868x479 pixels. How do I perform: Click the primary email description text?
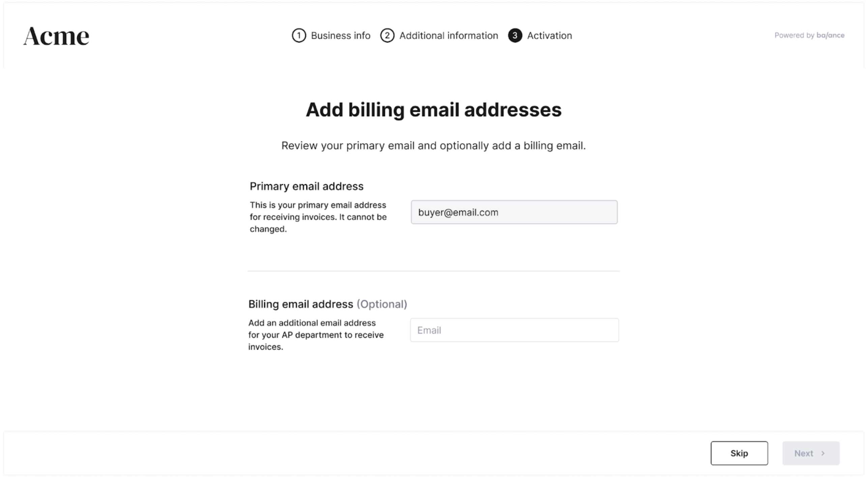pyautogui.click(x=318, y=217)
